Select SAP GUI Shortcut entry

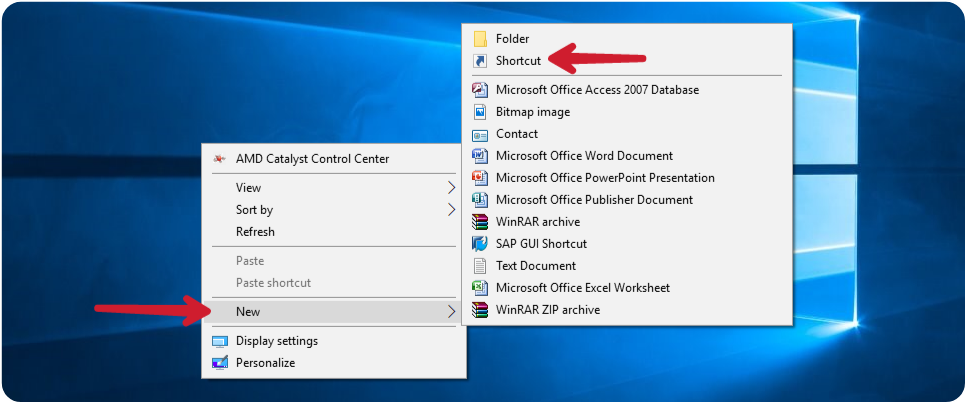point(627,244)
